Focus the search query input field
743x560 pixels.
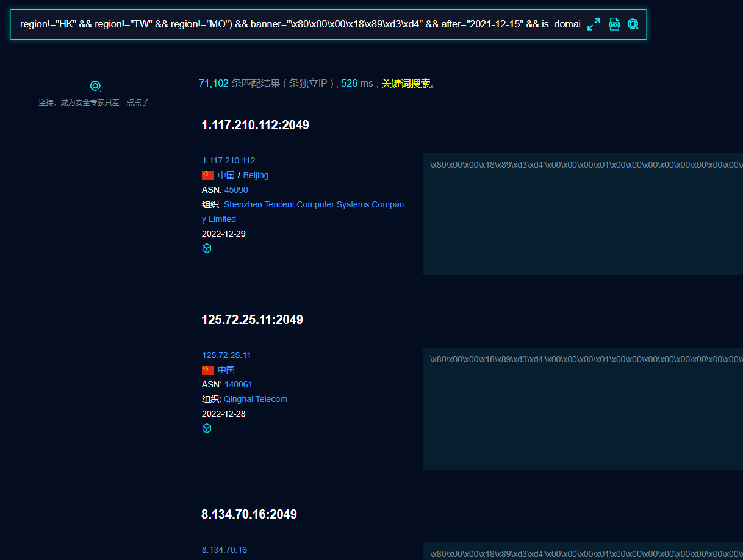[x=300, y=24]
